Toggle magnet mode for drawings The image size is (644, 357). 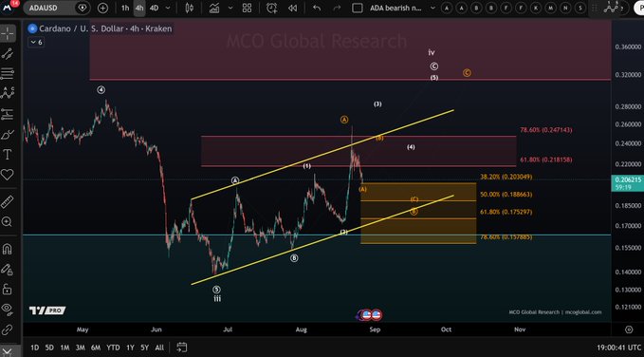pos(8,250)
